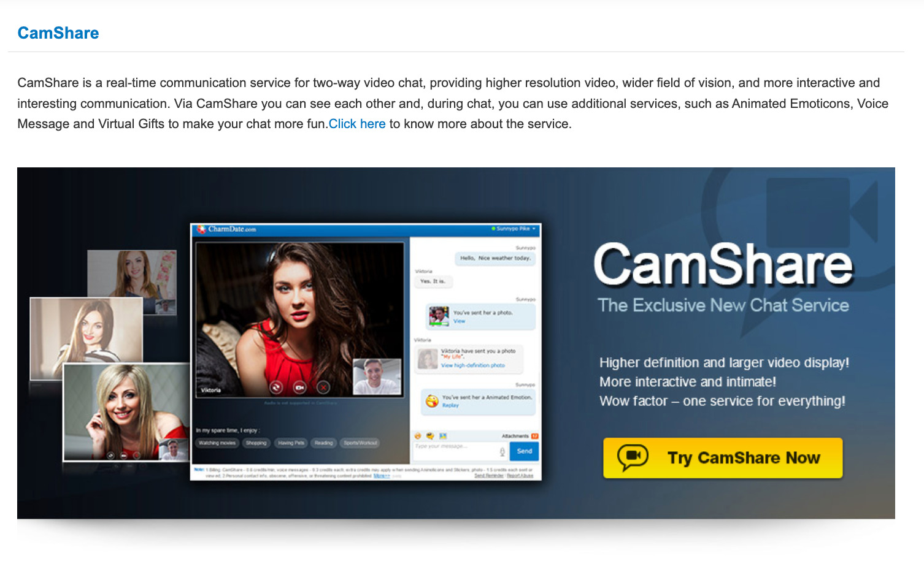Click the red X end call icon
Image resolution: width=924 pixels, height=580 pixels.
pyautogui.click(x=323, y=387)
